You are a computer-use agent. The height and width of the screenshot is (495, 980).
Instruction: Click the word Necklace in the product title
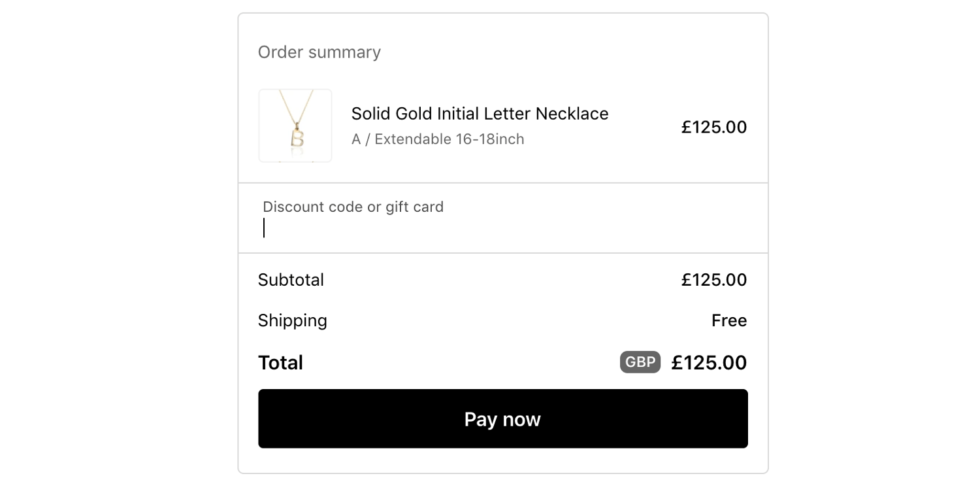pos(572,113)
